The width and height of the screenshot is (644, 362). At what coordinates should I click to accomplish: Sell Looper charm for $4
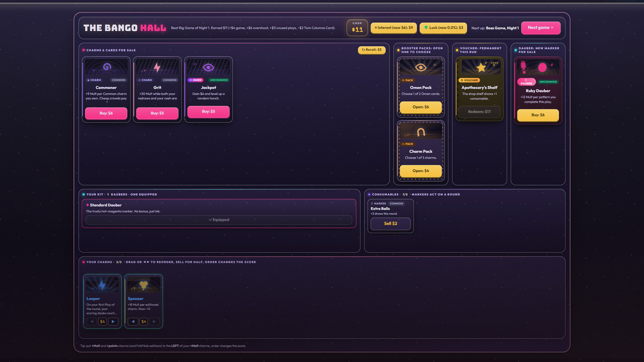tap(102, 321)
